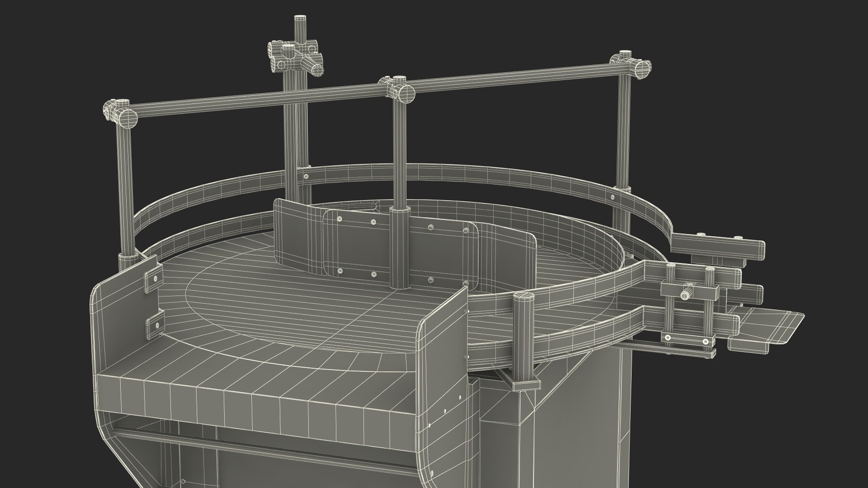868x488 pixels.
Task: Select the left end connector of the top rail
Action: coord(120,114)
